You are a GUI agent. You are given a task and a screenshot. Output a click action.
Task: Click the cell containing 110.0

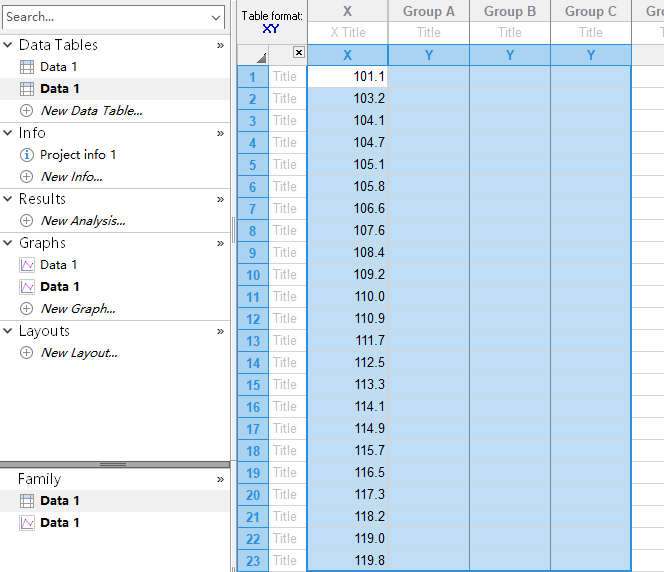click(x=347, y=297)
